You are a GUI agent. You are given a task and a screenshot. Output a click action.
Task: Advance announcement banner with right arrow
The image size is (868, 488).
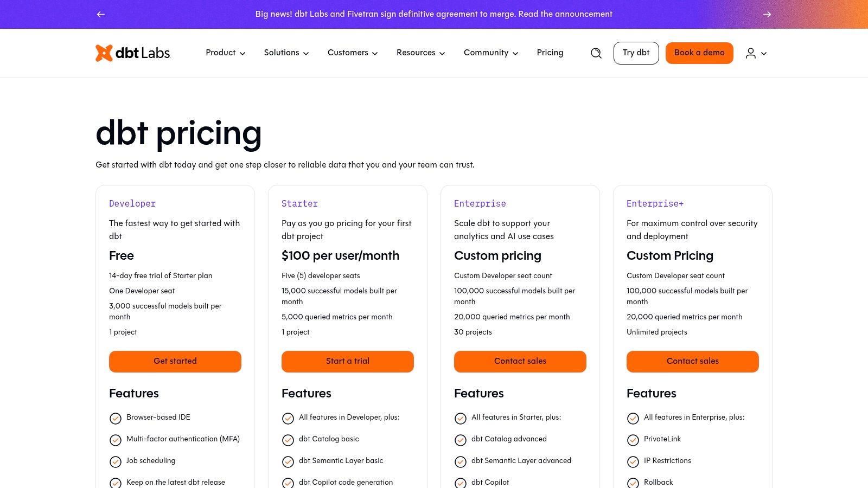pyautogui.click(x=767, y=14)
